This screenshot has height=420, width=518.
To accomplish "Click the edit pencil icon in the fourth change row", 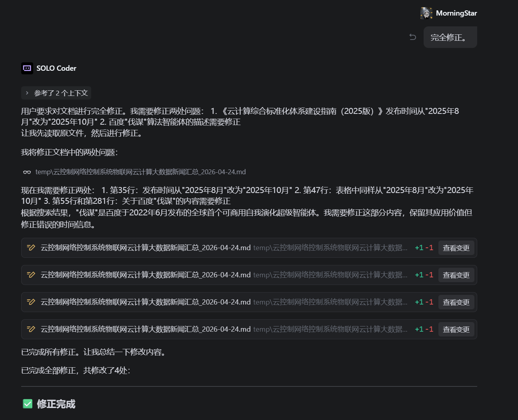I will (x=31, y=329).
